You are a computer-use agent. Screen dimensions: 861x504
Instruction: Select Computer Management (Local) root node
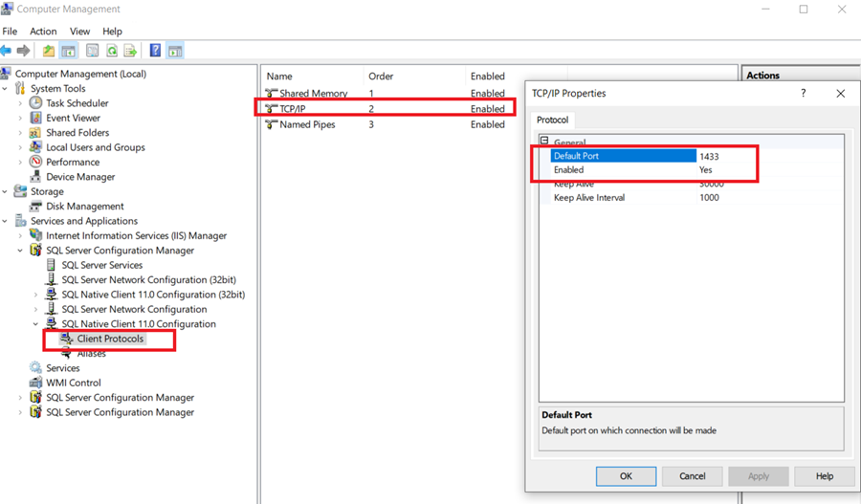point(80,74)
